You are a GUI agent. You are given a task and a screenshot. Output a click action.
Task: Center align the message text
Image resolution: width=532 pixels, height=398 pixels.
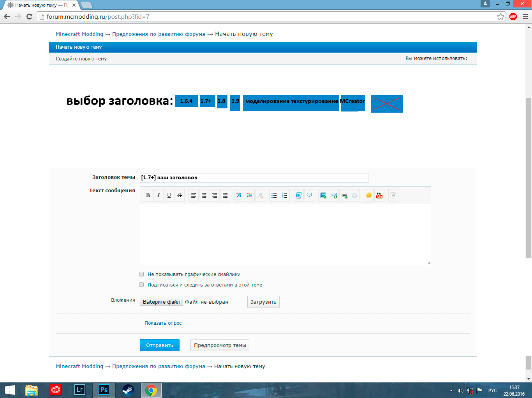(x=204, y=195)
